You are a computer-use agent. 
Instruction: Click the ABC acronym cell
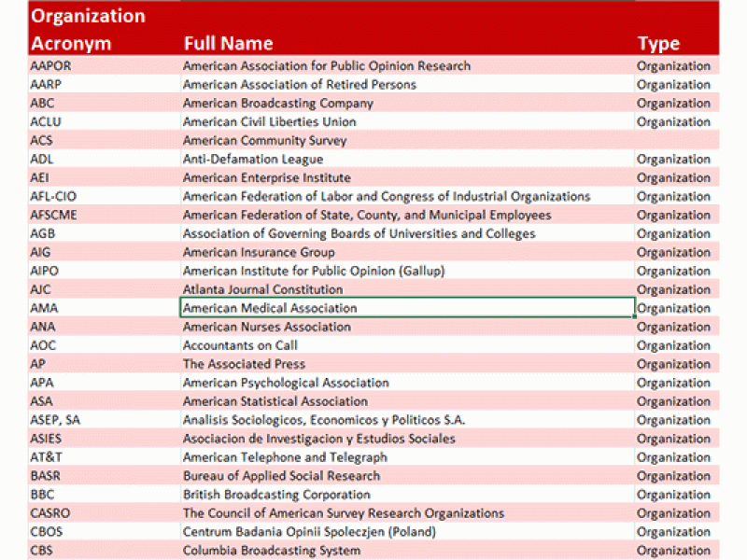[x=104, y=103]
